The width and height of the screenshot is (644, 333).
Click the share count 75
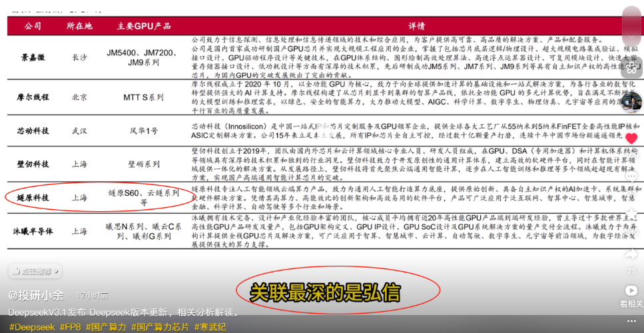click(x=631, y=271)
